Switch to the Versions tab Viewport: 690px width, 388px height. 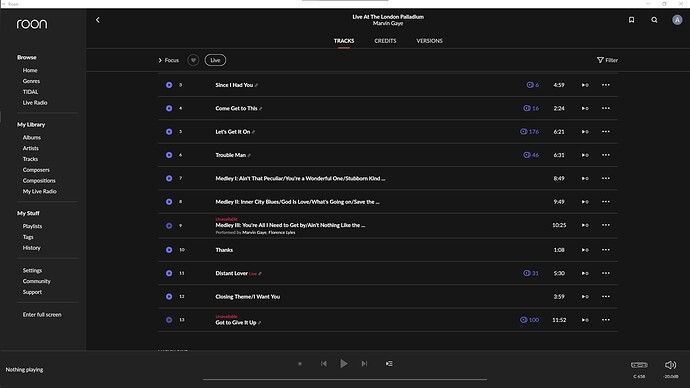(429, 41)
